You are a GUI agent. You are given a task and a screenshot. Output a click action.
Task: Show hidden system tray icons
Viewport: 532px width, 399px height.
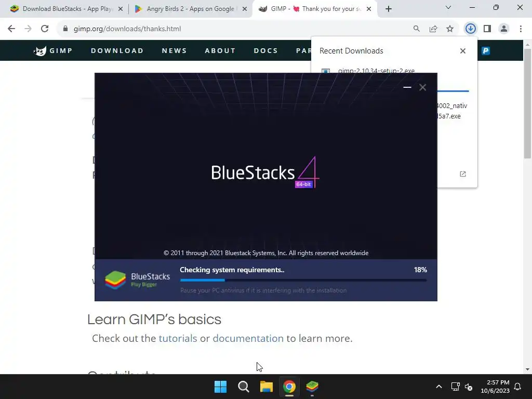pos(438,387)
